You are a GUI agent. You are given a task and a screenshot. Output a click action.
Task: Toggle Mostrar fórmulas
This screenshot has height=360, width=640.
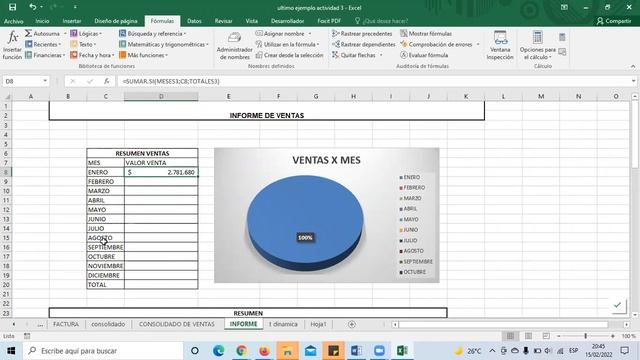coord(426,33)
